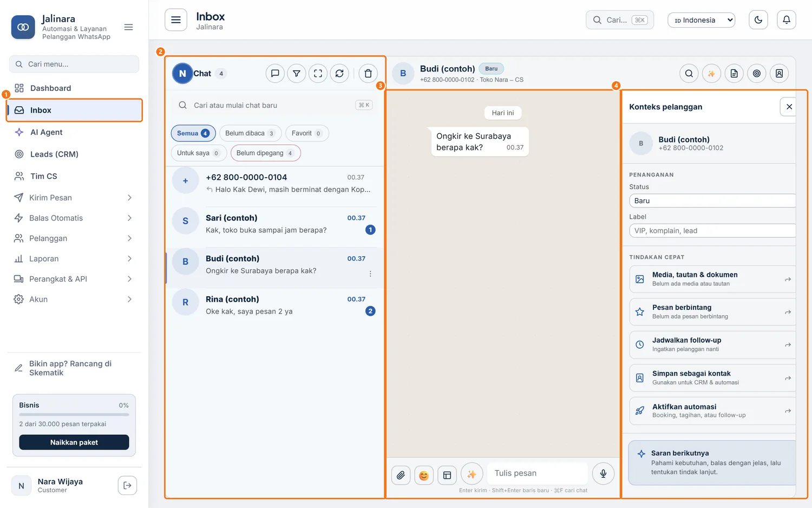Open the Status dropdown showing Baru

pos(712,200)
